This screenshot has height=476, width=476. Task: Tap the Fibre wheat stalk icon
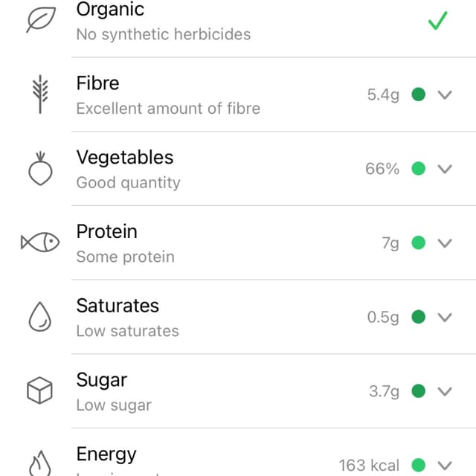(40, 94)
